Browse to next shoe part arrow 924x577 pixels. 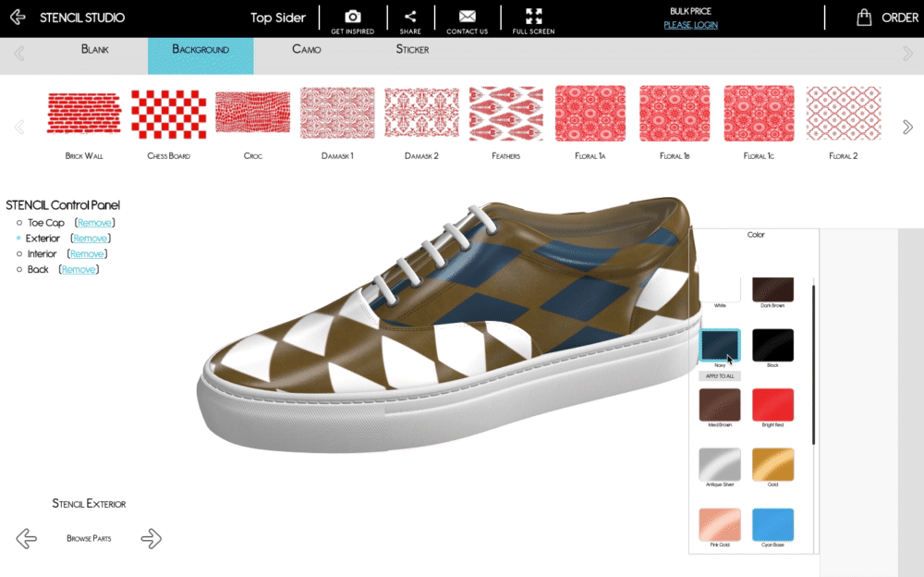pyautogui.click(x=152, y=538)
